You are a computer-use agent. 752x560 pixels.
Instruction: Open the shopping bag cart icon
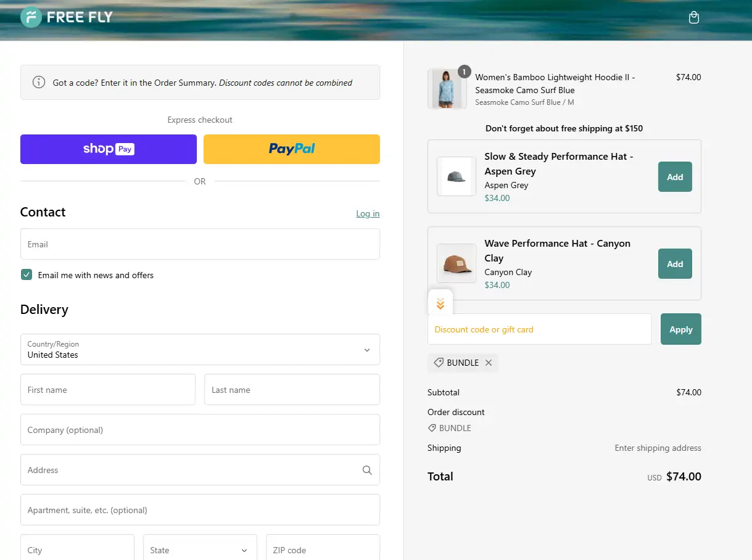tap(693, 17)
